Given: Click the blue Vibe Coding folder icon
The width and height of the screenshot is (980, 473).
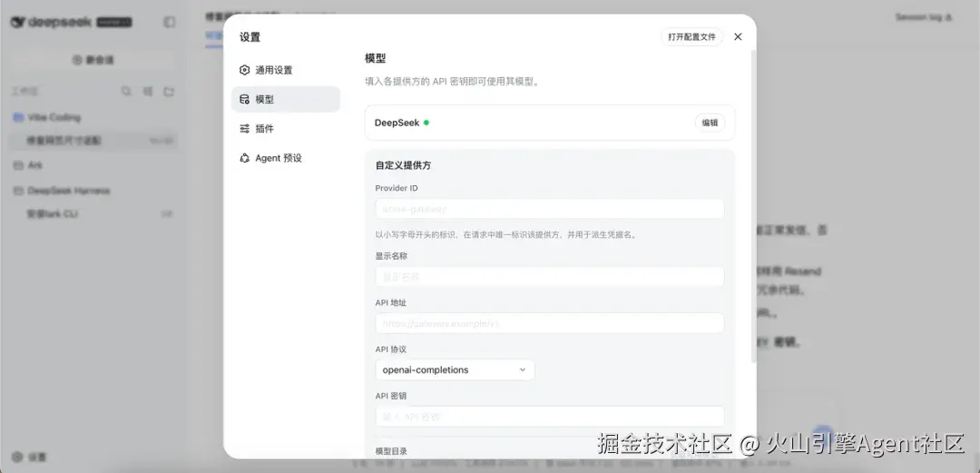Looking at the screenshot, I should click(x=17, y=118).
